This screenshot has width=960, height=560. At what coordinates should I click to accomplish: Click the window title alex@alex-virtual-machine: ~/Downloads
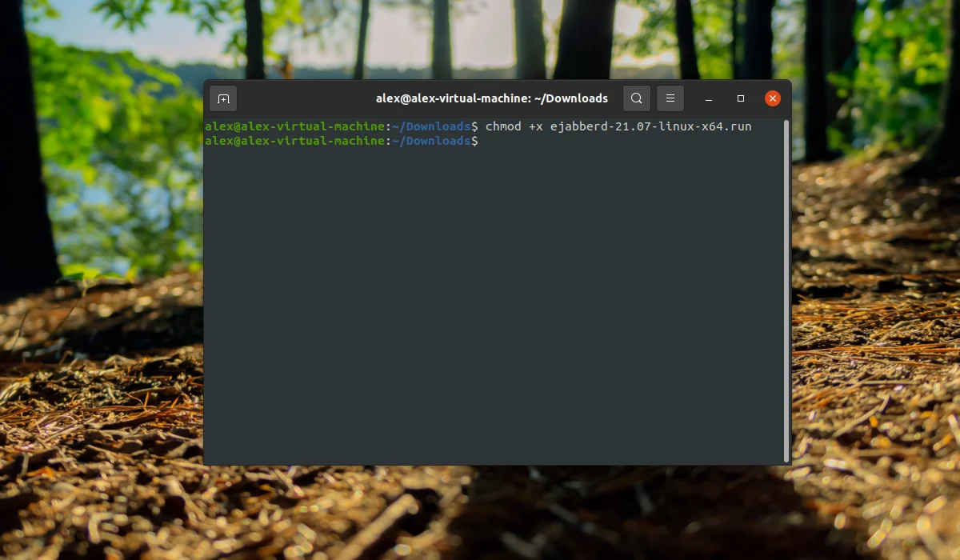click(x=492, y=98)
